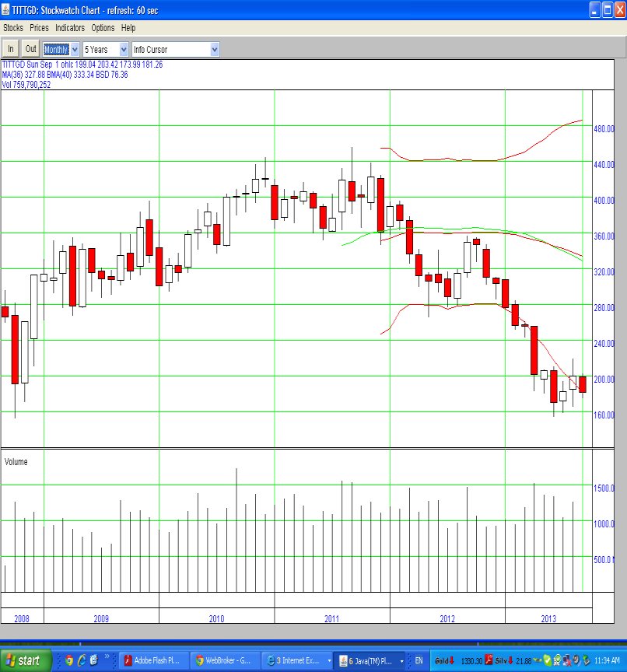Close the Stockwatch Chart window
This screenshot has width=627, height=672.
pyautogui.click(x=620, y=9)
